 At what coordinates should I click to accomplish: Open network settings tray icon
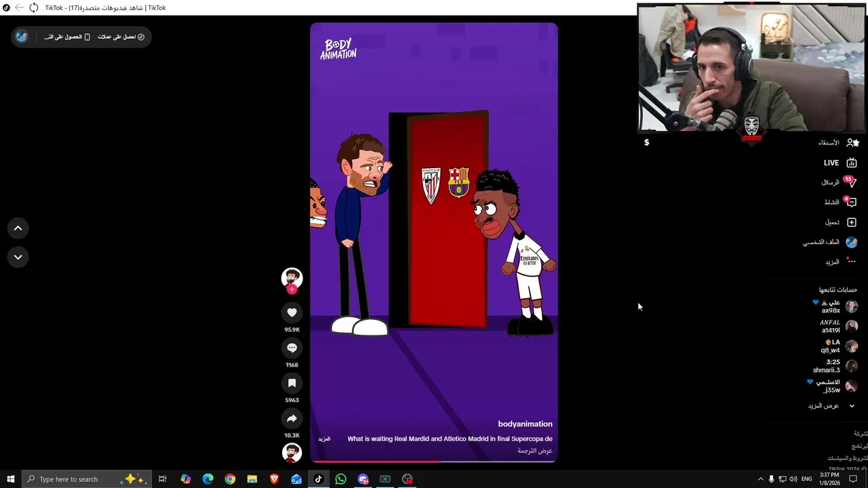click(x=783, y=479)
